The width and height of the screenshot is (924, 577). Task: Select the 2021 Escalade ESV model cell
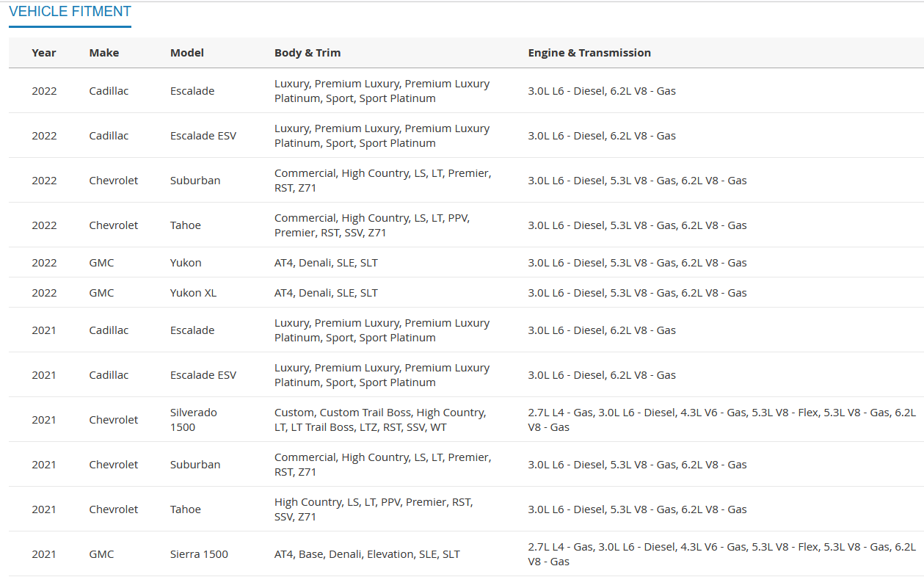pyautogui.click(x=203, y=375)
